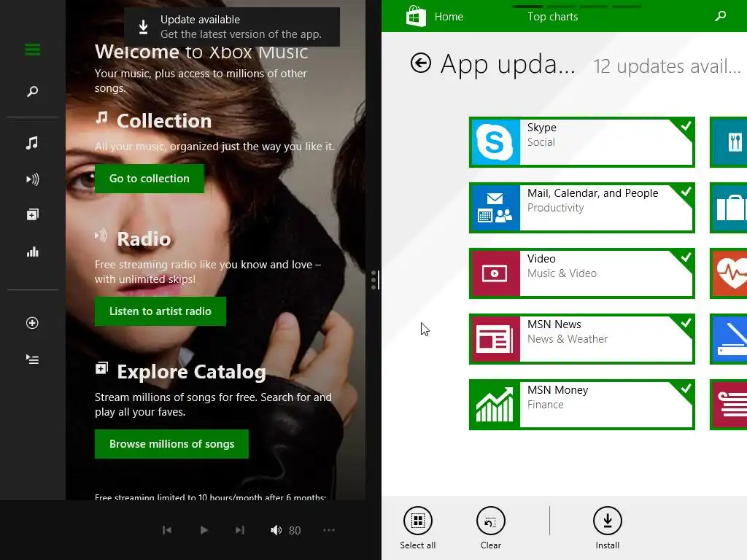This screenshot has width=747, height=560.
Task: Click Browse millions of songs button
Action: 171,444
